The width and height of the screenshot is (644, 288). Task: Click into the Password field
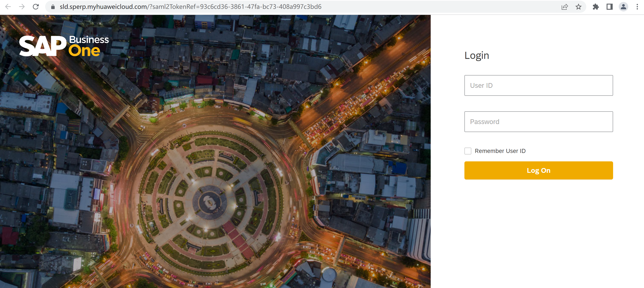click(x=538, y=121)
